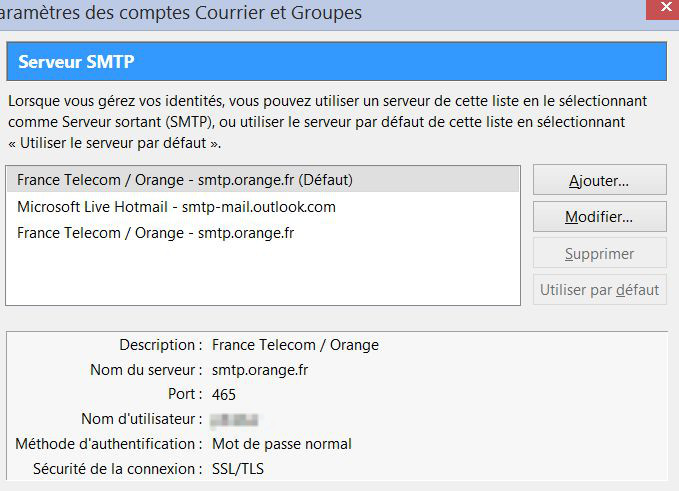Image resolution: width=679 pixels, height=491 pixels.
Task: Select Microsoft Live Hotmail server in list
Action: pos(176,207)
